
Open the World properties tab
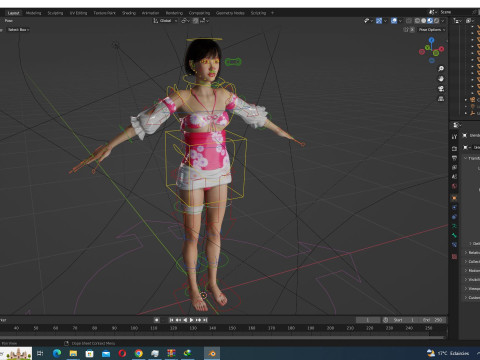pyautogui.click(x=454, y=186)
